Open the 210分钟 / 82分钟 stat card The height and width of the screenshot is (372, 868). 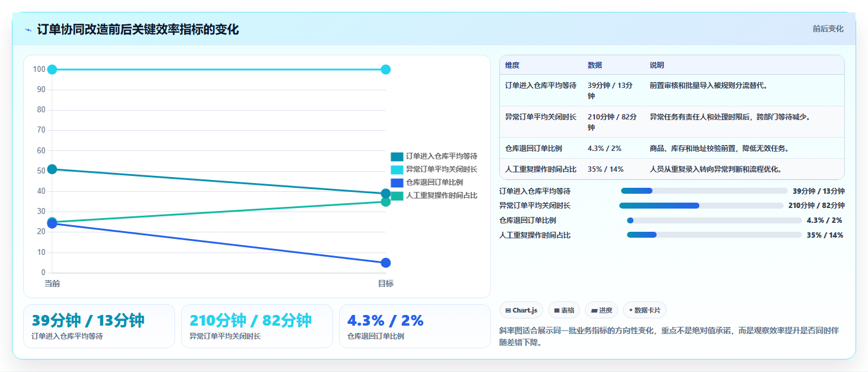click(257, 326)
